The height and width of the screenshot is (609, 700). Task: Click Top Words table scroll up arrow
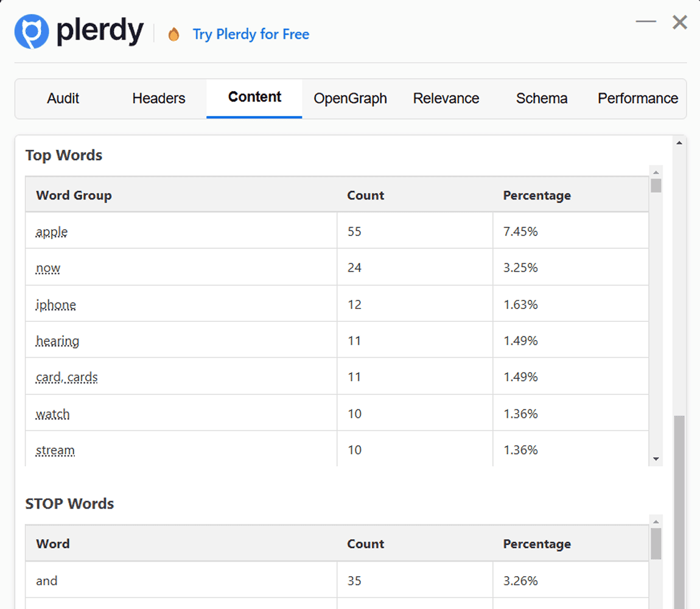(656, 173)
